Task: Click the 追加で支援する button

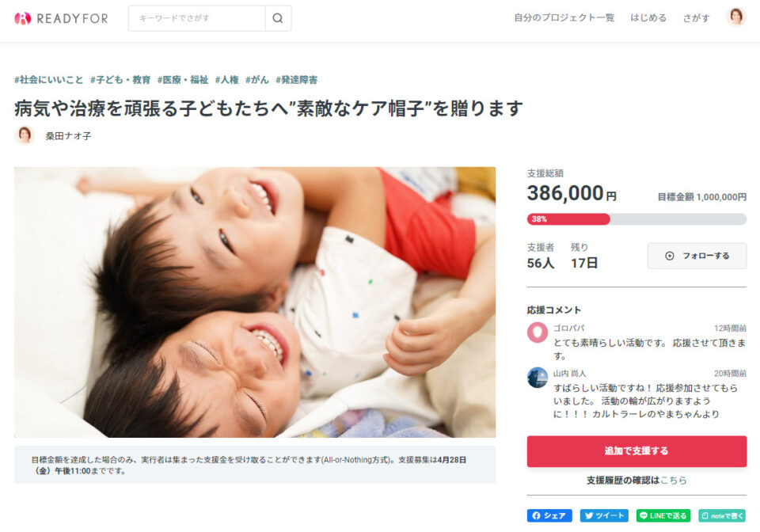Action: (x=636, y=451)
